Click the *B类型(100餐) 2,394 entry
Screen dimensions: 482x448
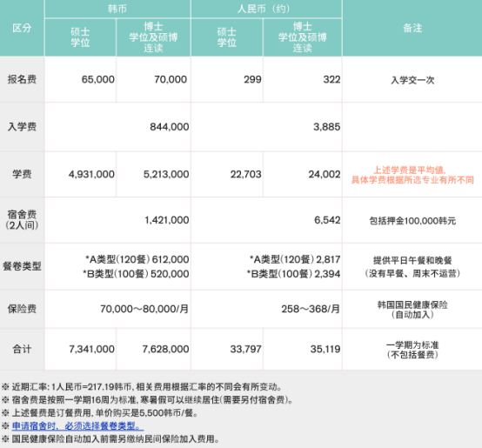pyautogui.click(x=293, y=274)
